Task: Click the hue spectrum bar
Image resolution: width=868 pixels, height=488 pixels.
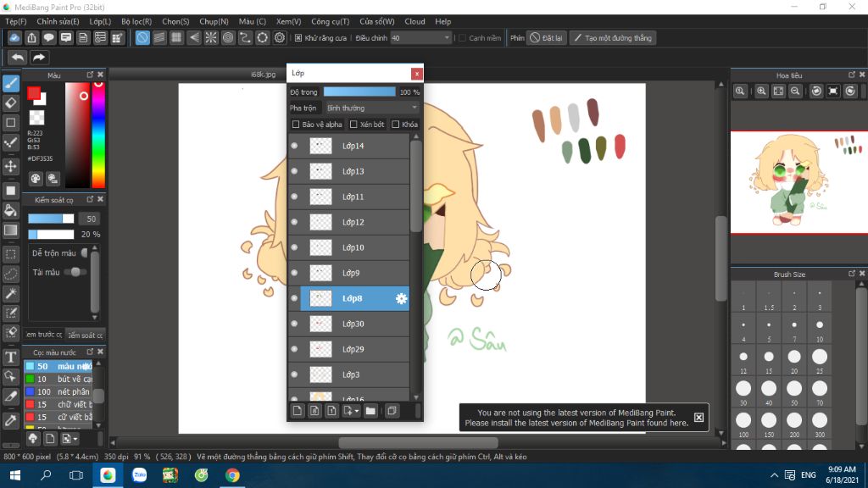Action: (x=98, y=136)
